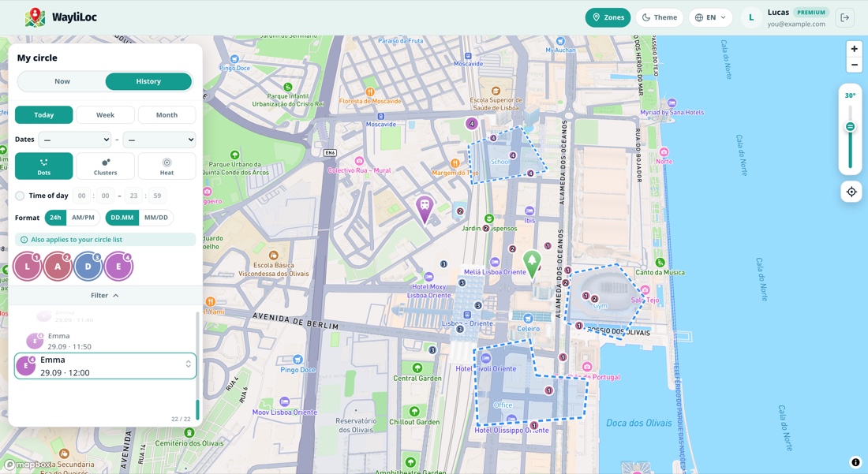
Task: Collapse the Filter section
Action: tap(105, 295)
